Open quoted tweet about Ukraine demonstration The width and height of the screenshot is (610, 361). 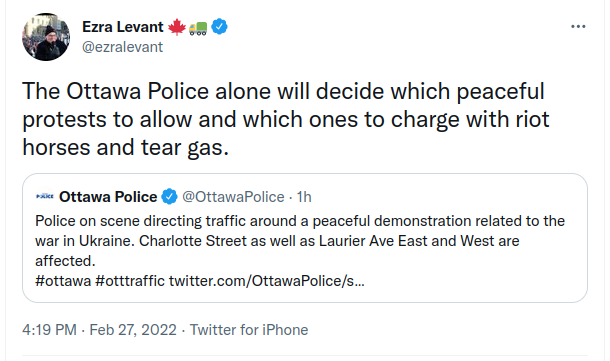click(x=305, y=238)
